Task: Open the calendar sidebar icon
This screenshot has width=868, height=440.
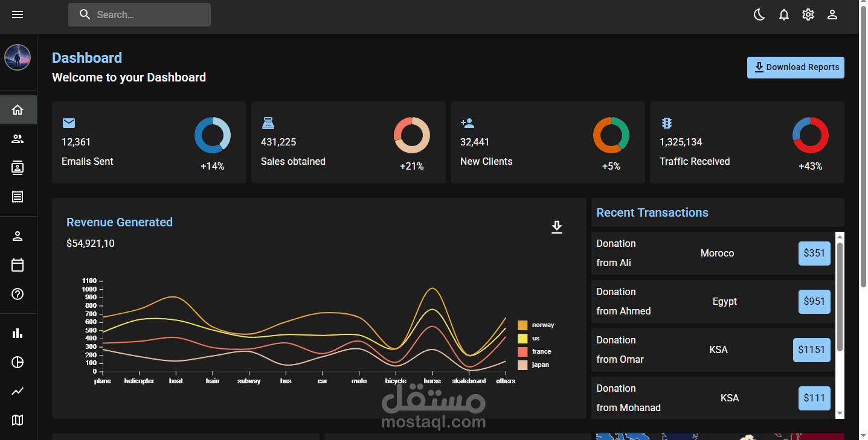Action: pos(18,265)
